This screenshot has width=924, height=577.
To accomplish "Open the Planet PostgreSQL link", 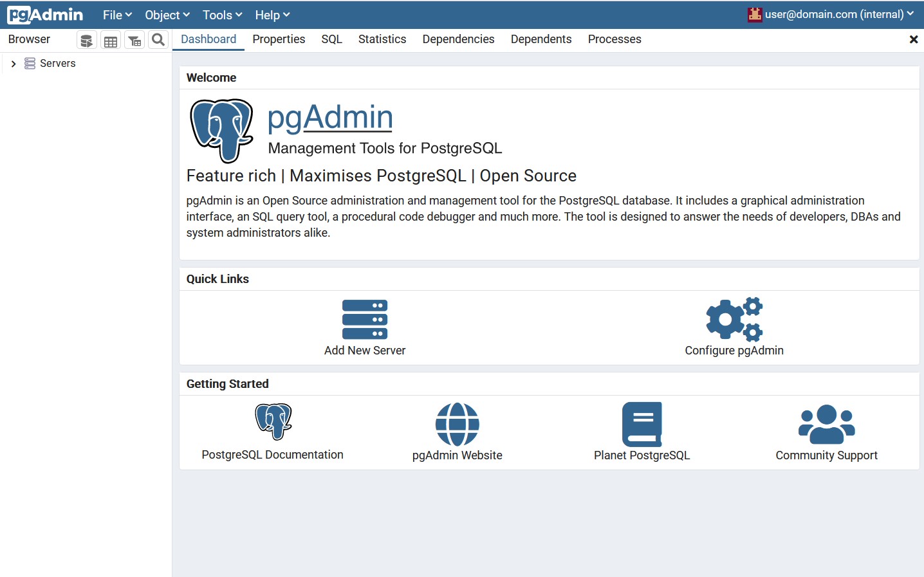I will click(x=642, y=455).
